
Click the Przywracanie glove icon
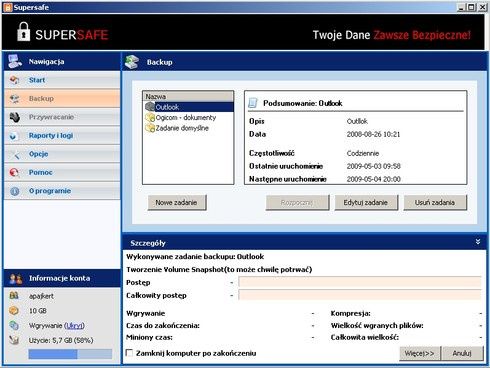click(14, 117)
